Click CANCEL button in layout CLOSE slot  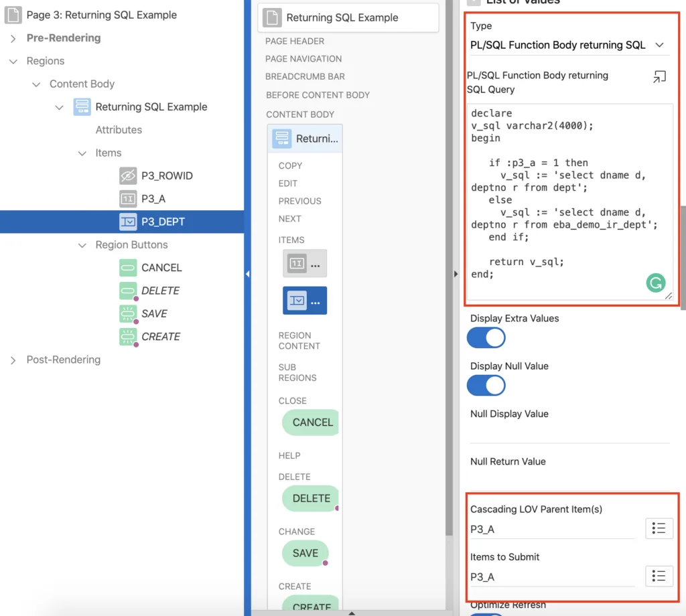tap(311, 422)
